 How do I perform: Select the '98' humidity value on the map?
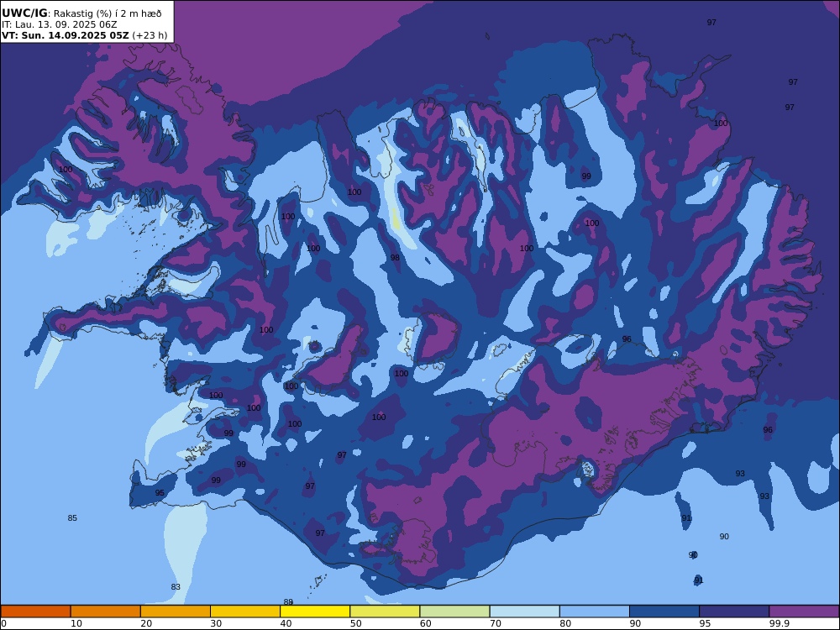click(x=395, y=258)
